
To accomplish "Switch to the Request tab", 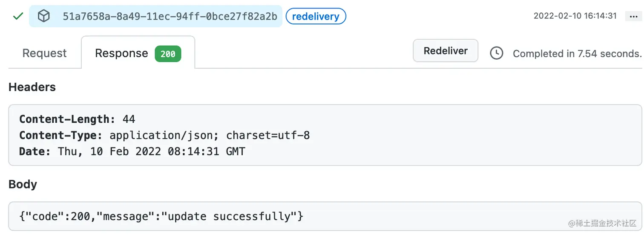I will [44, 53].
